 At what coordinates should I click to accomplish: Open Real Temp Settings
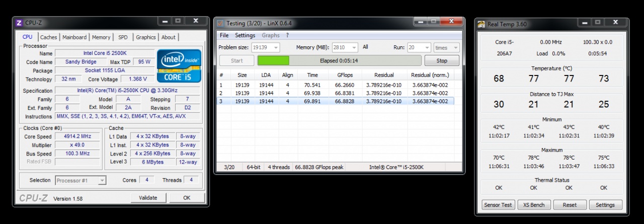pos(605,205)
